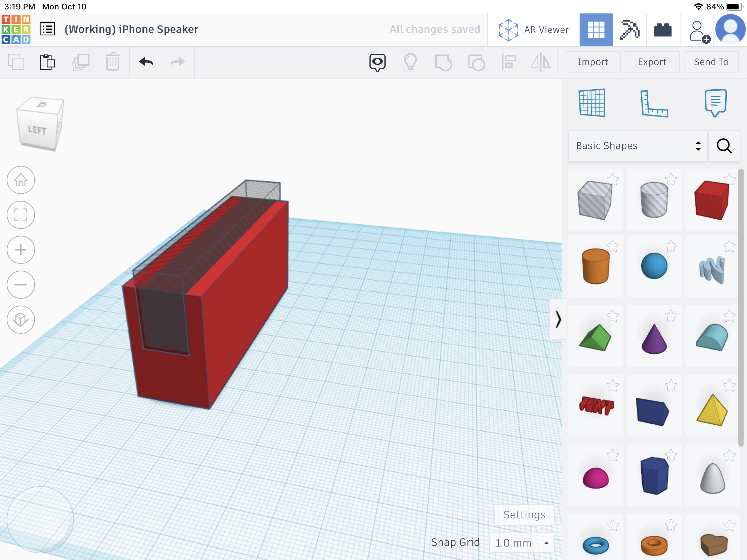747x560 pixels.
Task: Redo the last undone action
Action: [177, 62]
